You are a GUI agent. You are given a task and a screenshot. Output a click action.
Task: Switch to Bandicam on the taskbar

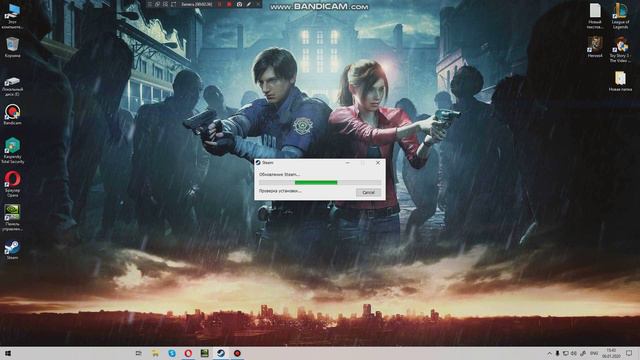pos(237,353)
